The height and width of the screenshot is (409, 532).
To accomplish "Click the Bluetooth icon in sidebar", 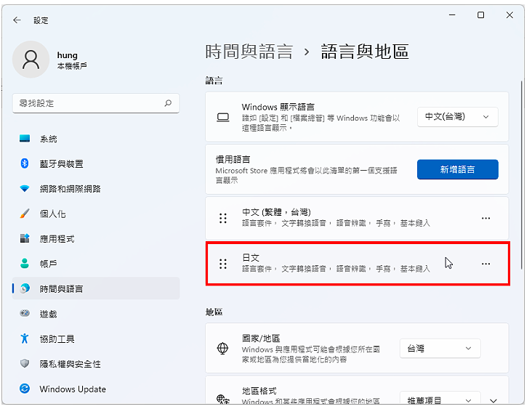I will (x=25, y=163).
